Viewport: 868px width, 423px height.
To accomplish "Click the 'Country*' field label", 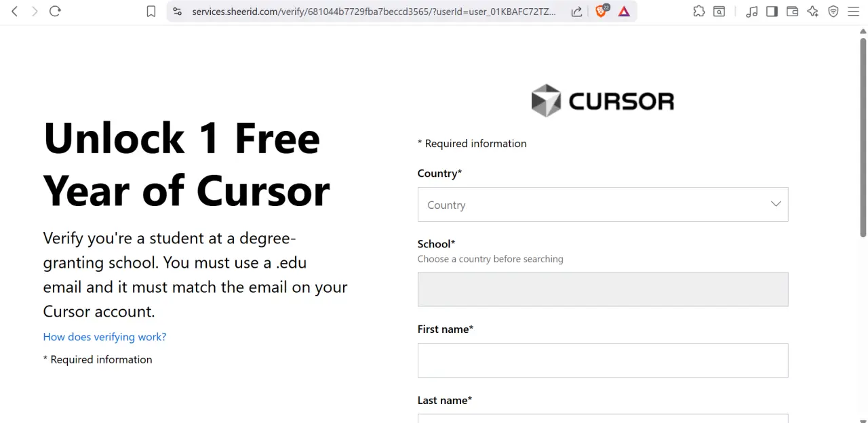I will tap(439, 174).
